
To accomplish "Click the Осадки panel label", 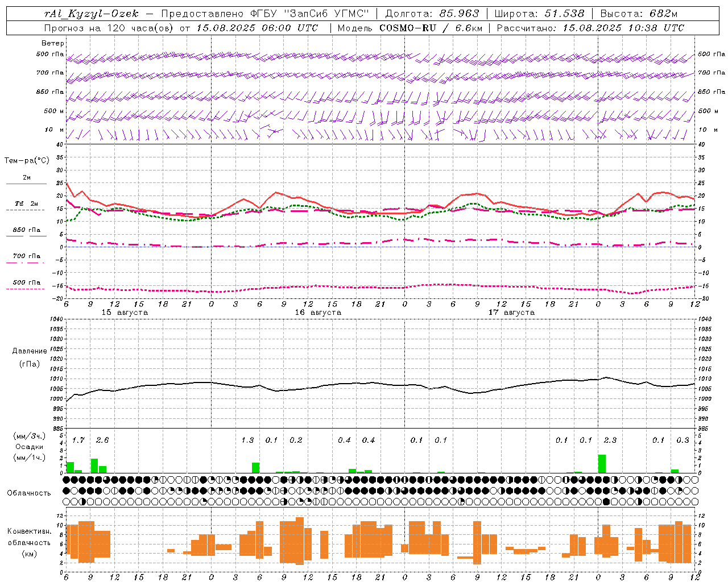I will click(x=30, y=447).
